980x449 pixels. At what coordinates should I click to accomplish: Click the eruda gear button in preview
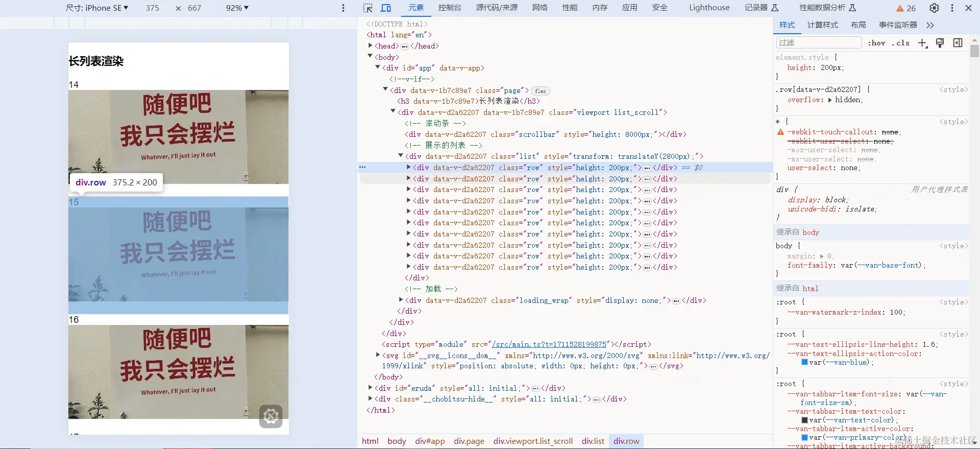coord(271,416)
